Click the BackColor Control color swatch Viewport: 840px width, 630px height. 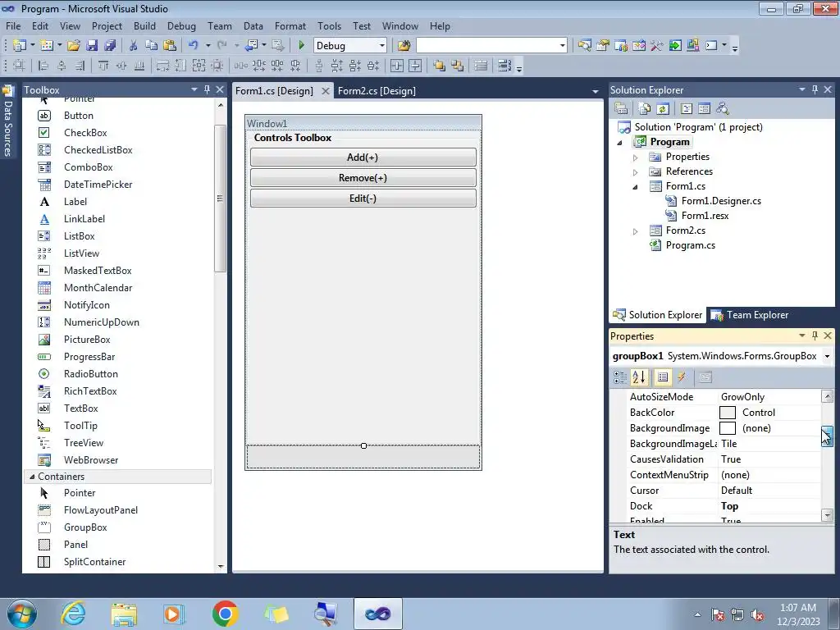(727, 413)
